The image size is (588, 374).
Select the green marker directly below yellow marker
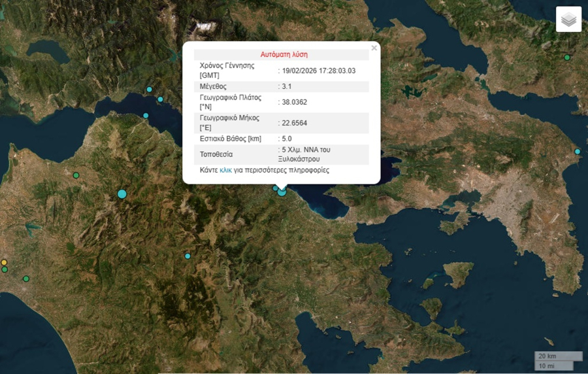coord(5,269)
